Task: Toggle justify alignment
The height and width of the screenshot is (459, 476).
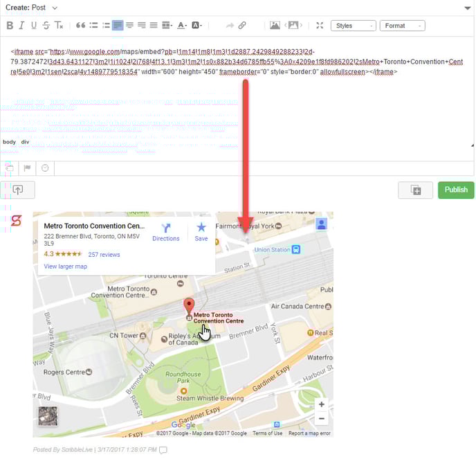Action: coord(154,25)
